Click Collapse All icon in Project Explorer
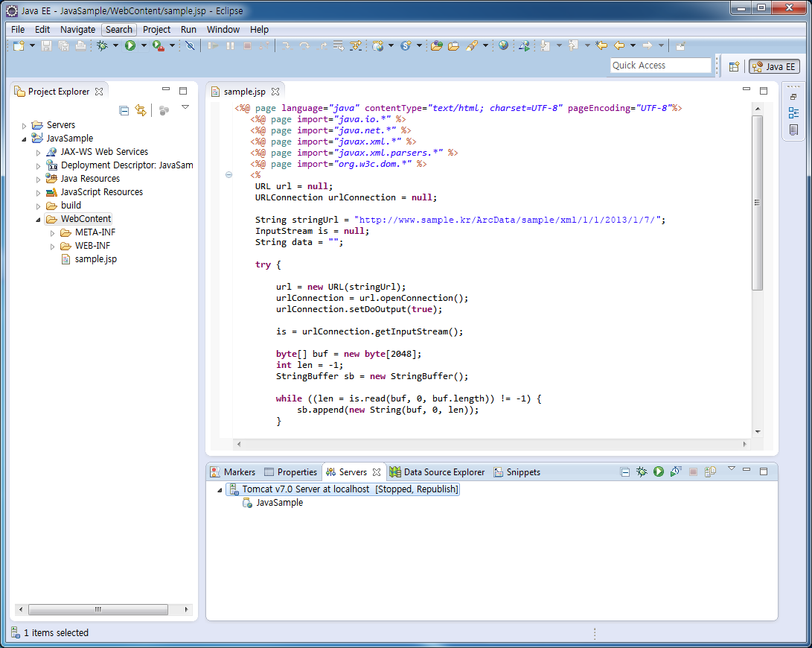 click(124, 110)
